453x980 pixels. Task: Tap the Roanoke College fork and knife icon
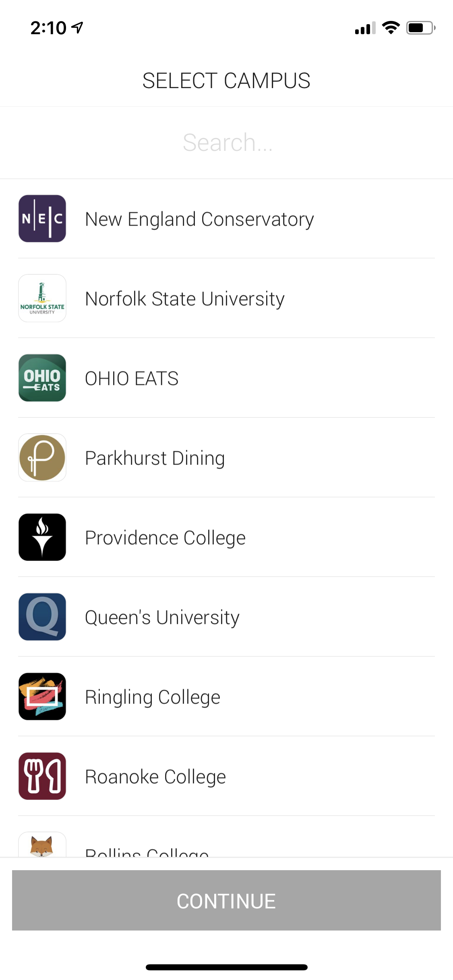coord(42,776)
